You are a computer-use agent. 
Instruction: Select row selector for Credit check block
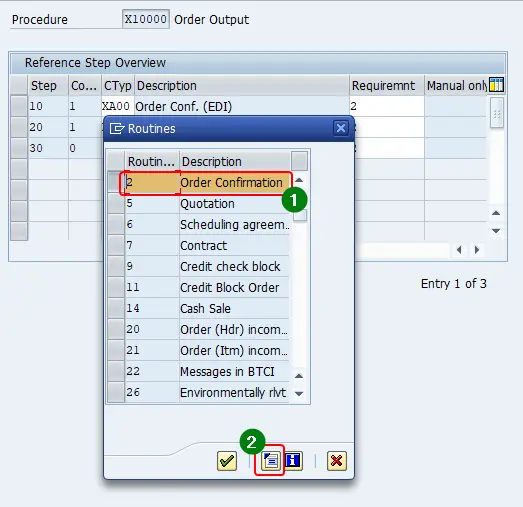[x=116, y=267]
